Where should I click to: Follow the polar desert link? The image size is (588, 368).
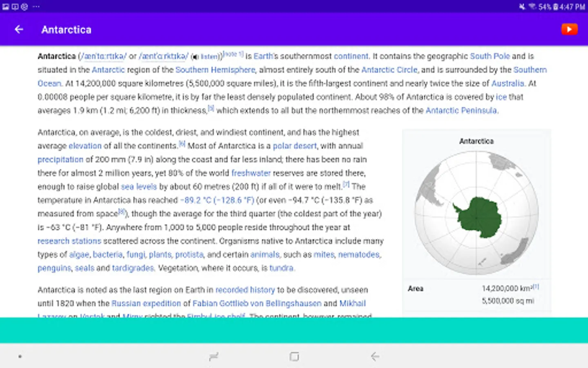pos(294,146)
